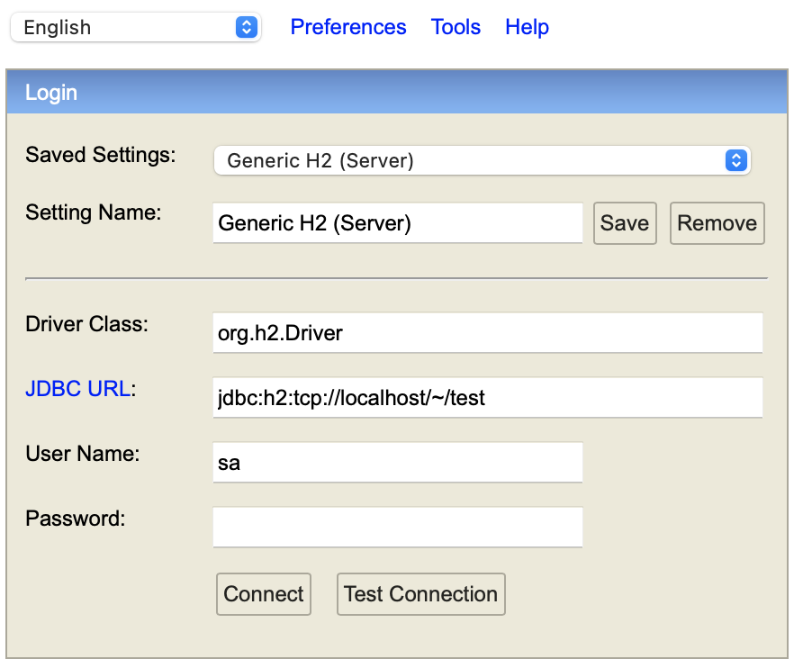Open the Help menu link
The image size is (812, 659).
point(527,27)
